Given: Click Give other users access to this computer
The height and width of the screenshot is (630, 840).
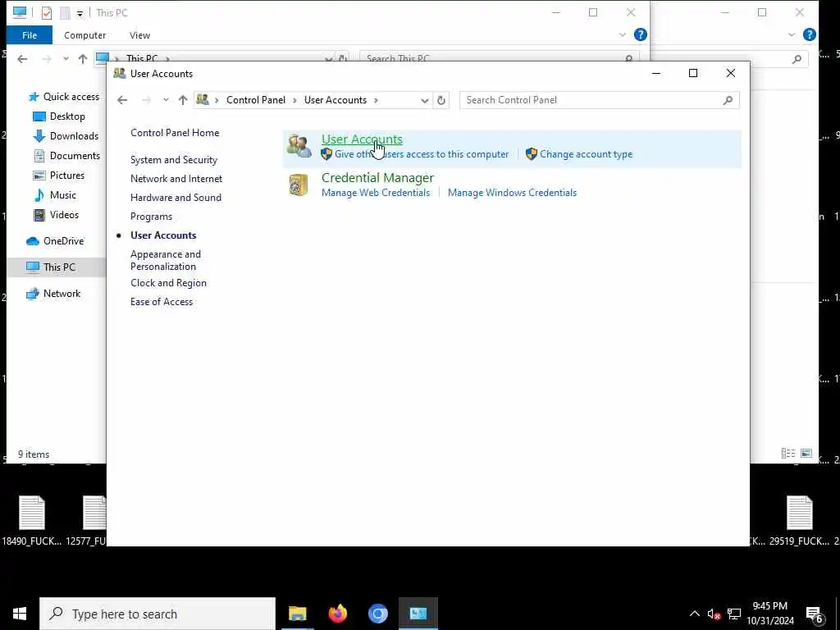Looking at the screenshot, I should 422,154.
